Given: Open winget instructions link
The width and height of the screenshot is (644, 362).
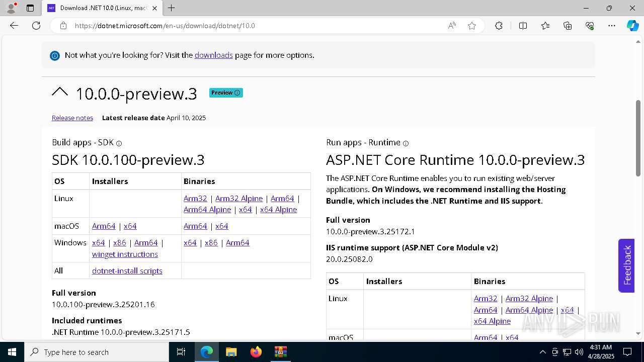Looking at the screenshot, I should tap(125, 254).
